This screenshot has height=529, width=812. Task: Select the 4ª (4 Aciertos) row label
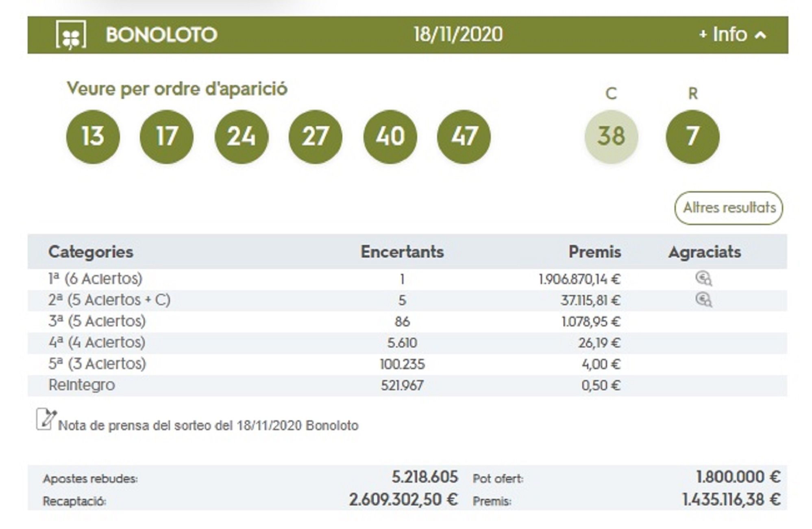pos(97,342)
